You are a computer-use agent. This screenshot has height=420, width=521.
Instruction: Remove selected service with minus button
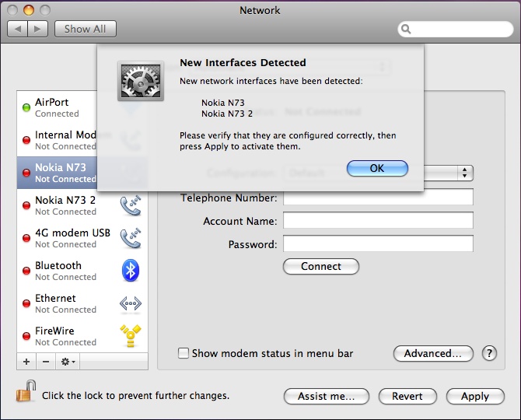46,362
